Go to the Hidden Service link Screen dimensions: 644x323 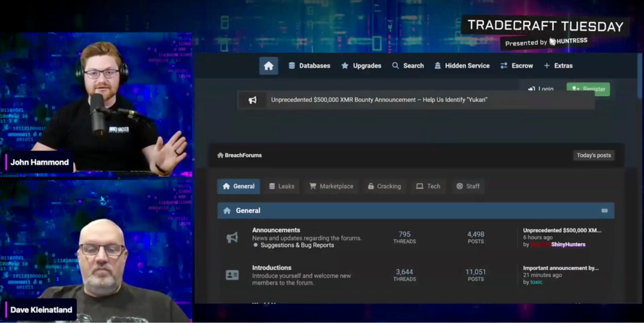pos(462,66)
